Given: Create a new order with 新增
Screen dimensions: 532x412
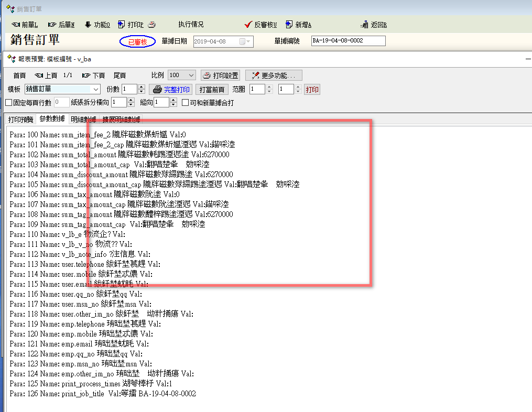Looking at the screenshot, I should point(288,25).
